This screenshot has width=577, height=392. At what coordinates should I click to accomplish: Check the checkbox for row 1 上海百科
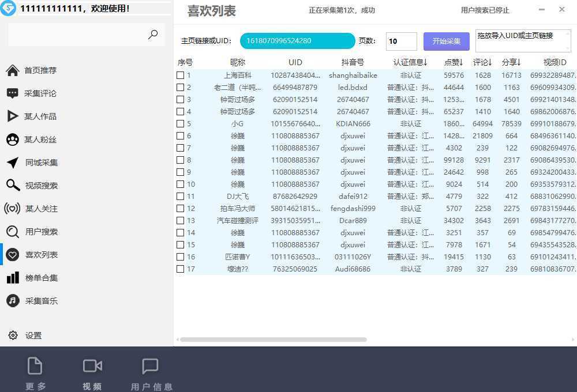(x=181, y=75)
